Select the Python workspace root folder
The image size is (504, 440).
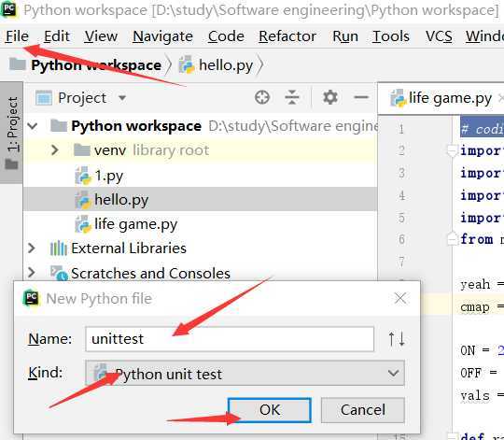point(136,126)
